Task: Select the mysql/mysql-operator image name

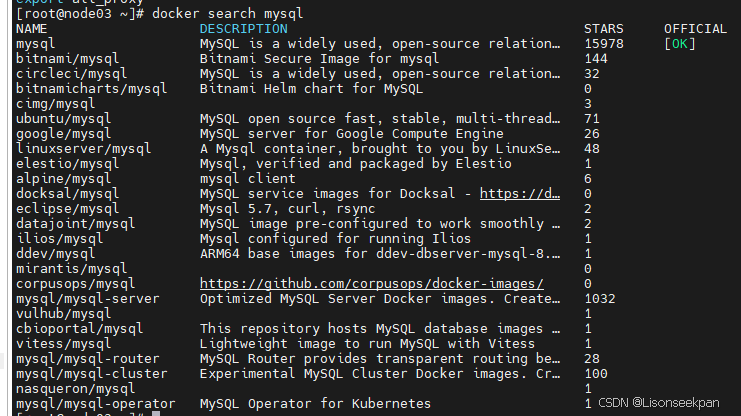Action: click(x=95, y=404)
